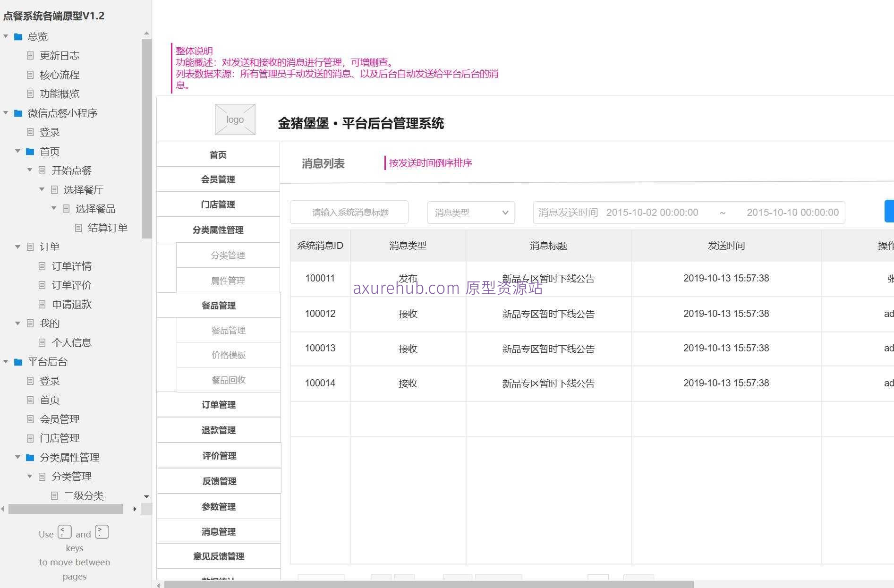Collapse the 分类属性管理 tree folder arrow
894x588 pixels.
click(x=18, y=457)
